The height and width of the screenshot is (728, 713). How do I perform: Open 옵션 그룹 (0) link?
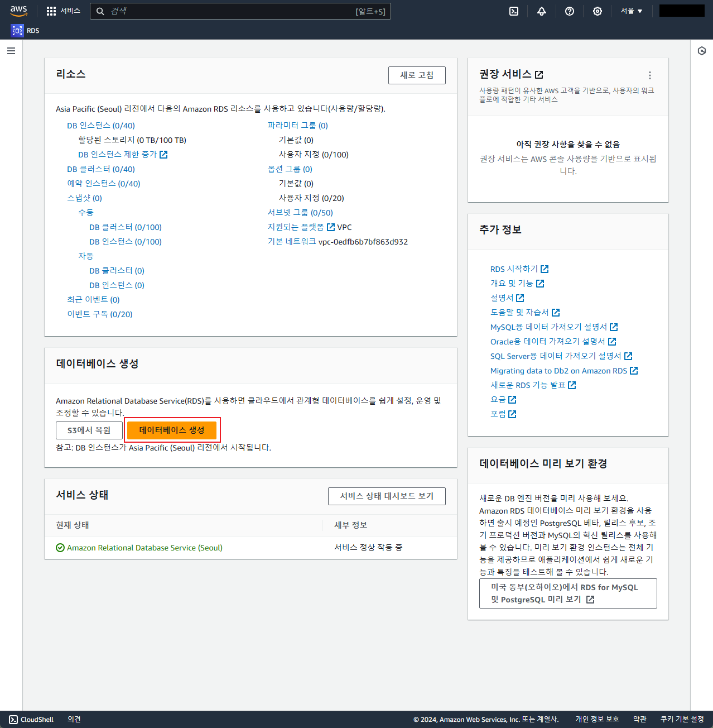(290, 169)
